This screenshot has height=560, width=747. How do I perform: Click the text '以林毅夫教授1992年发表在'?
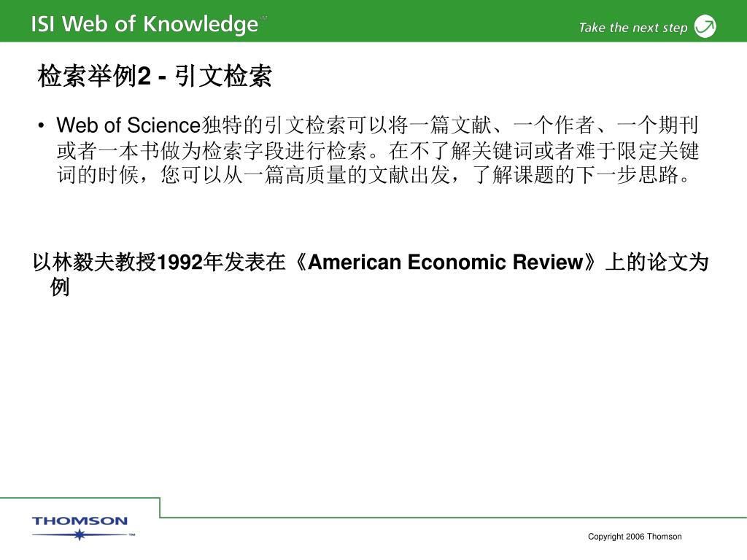click(x=159, y=262)
